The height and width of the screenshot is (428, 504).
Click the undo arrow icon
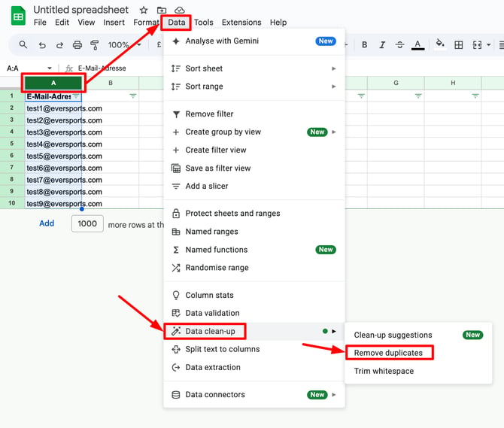tap(42, 45)
